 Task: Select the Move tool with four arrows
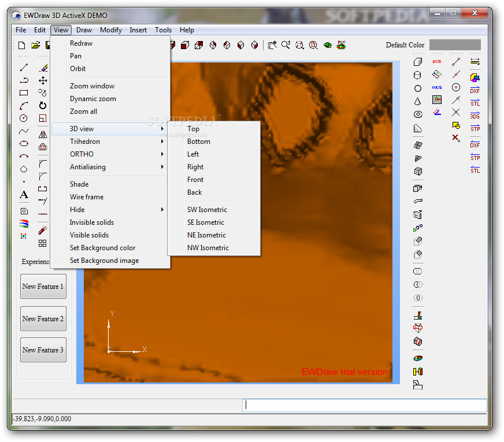coord(43,80)
